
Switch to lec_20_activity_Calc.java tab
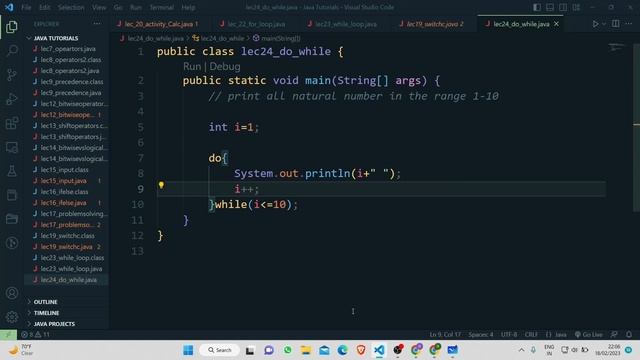[161, 24]
